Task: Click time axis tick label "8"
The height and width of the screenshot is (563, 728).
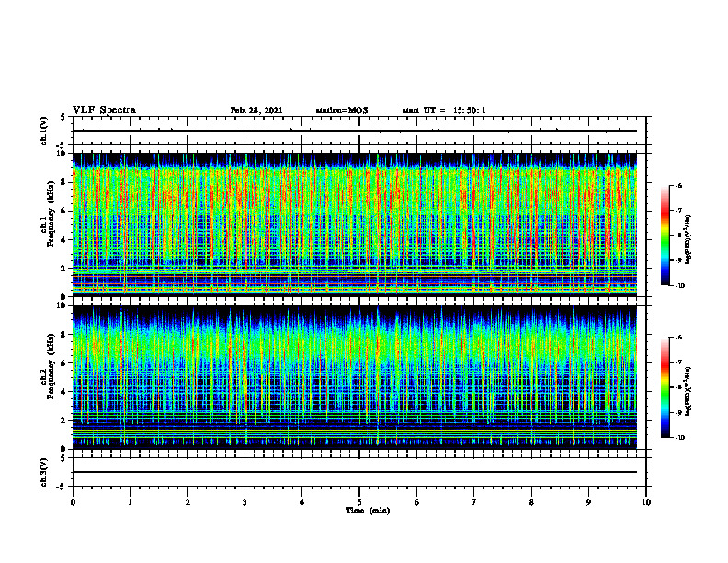Action: (531, 502)
